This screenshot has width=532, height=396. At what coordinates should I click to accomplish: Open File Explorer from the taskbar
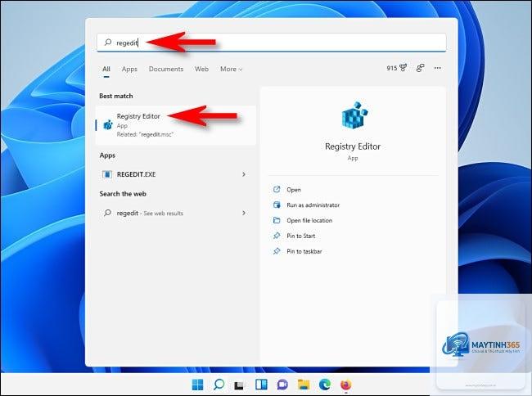tap(304, 385)
